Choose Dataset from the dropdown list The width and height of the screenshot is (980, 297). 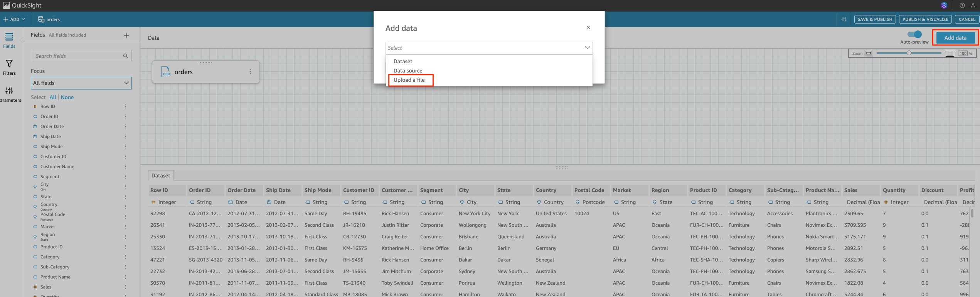point(403,61)
